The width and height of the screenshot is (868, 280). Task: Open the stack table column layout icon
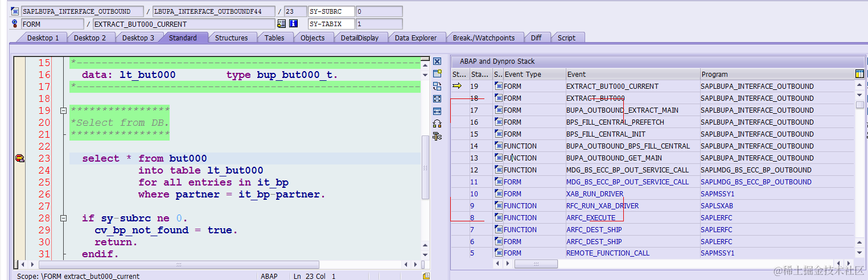click(x=859, y=74)
